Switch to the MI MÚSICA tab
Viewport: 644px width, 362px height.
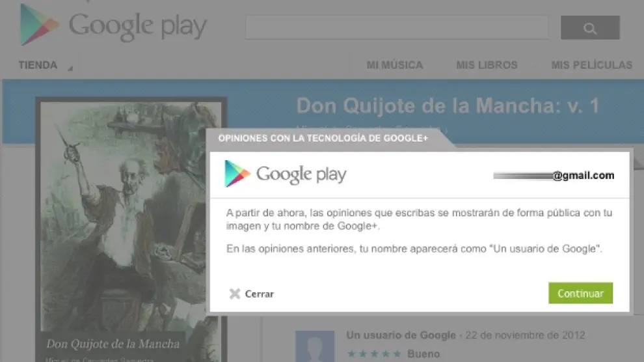394,65
